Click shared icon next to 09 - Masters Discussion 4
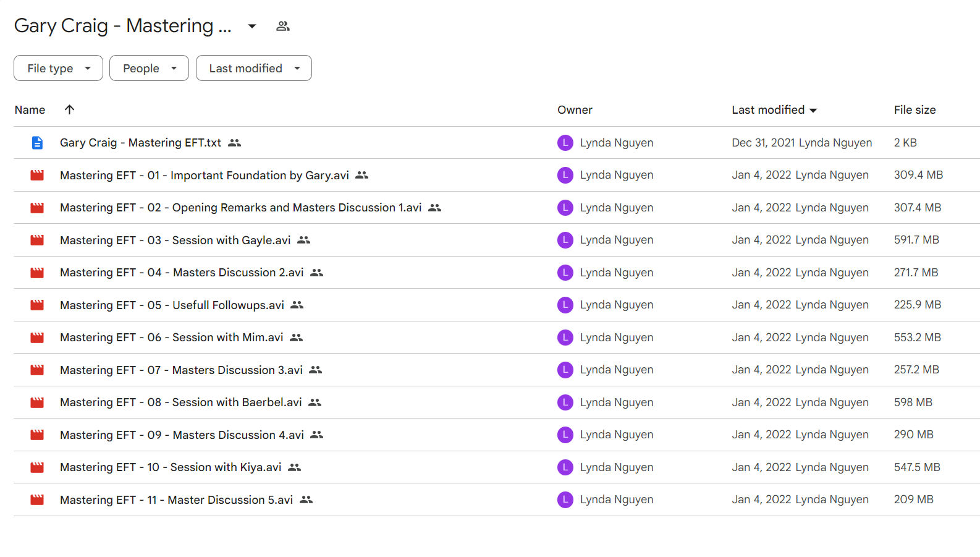The width and height of the screenshot is (980, 557). pos(317,435)
